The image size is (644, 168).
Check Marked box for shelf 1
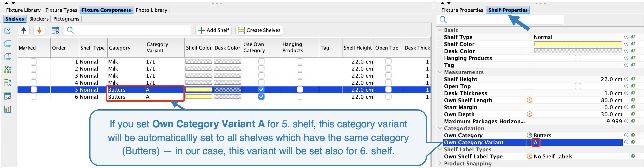[34, 62]
